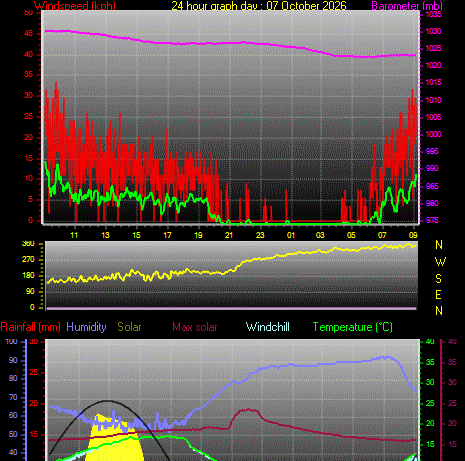Select the Temperature (°C) legend label
This screenshot has width=465, height=461.
click(x=353, y=327)
